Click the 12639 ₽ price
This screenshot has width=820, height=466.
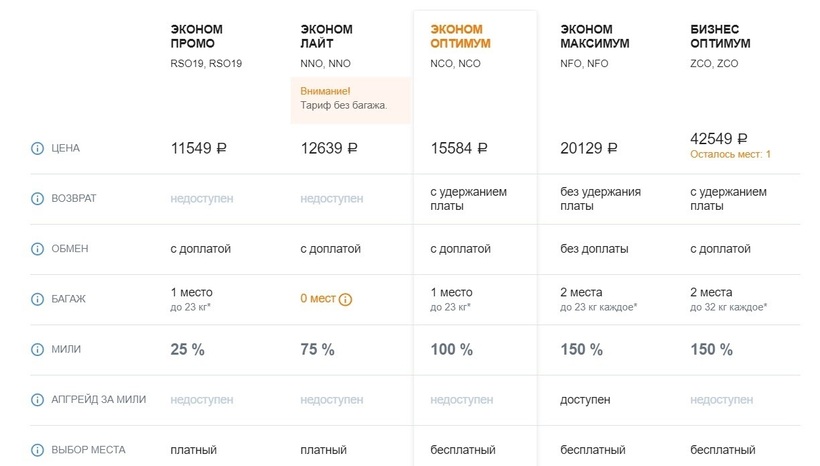(x=329, y=149)
